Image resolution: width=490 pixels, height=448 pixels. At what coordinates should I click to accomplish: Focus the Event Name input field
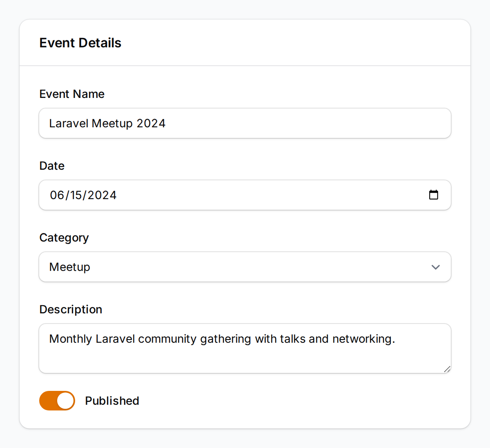click(245, 123)
